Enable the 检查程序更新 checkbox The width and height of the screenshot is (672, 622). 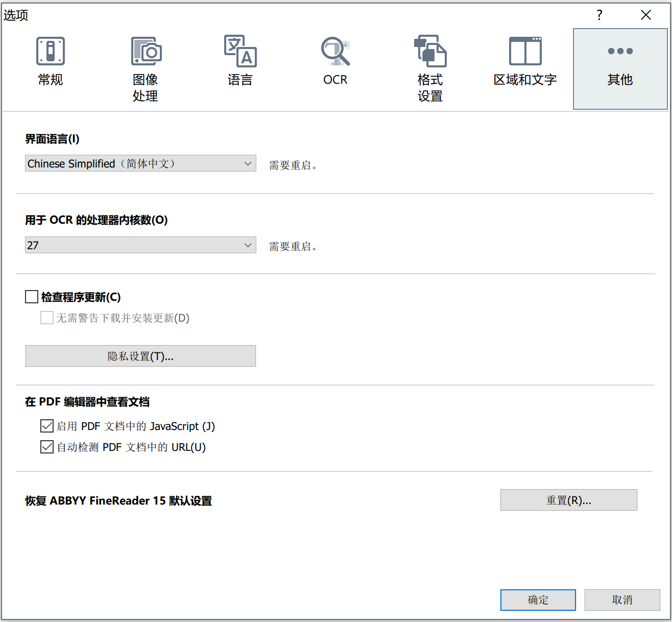32,297
